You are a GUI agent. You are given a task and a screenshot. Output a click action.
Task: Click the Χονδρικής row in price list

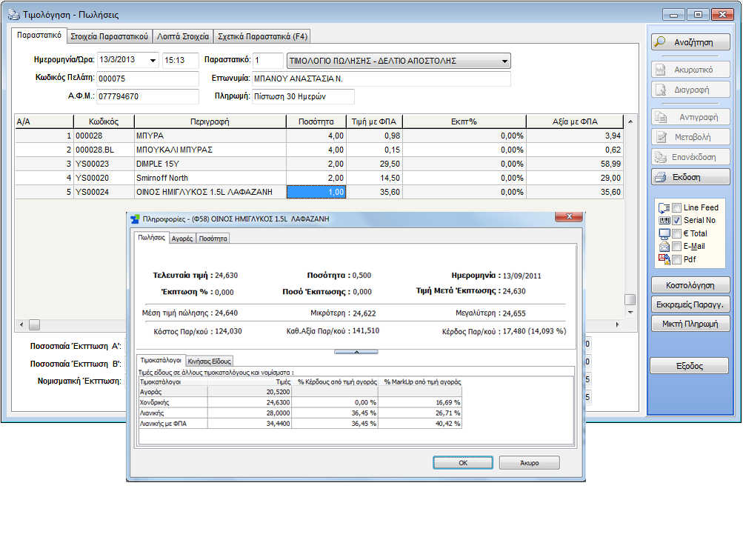pyautogui.click(x=301, y=402)
